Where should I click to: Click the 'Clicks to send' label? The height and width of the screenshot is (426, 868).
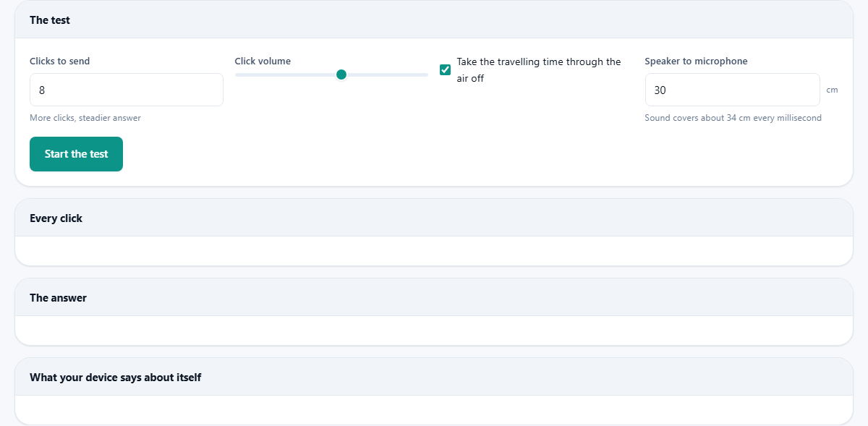(x=60, y=61)
